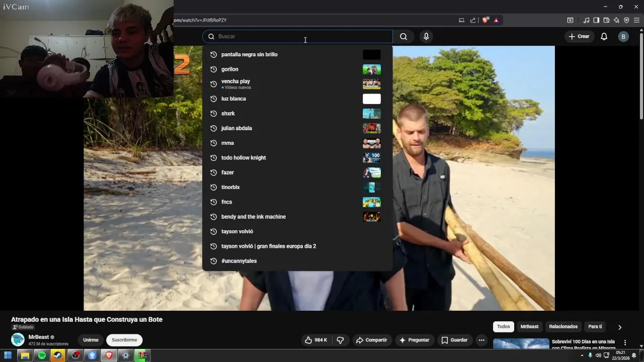Select search suggestion 'luz blanca'
This screenshot has width=644, height=362.
point(297,99)
